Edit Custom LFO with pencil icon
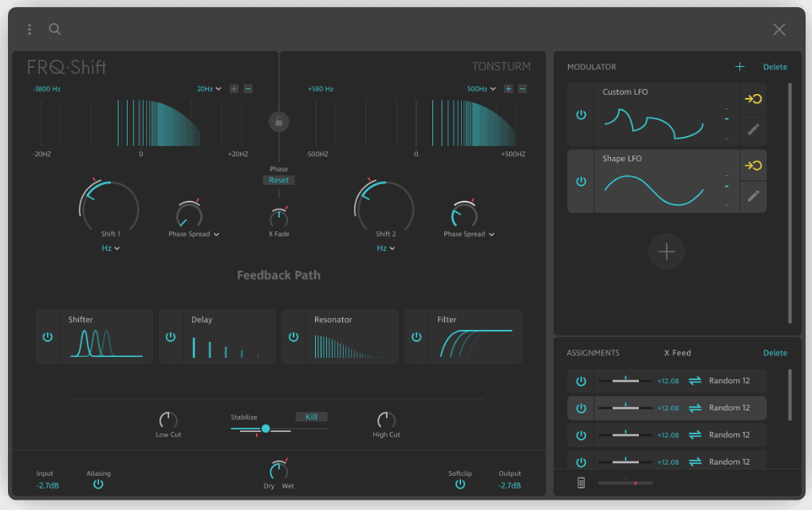Screen dimensions: 812x510 tap(753, 129)
